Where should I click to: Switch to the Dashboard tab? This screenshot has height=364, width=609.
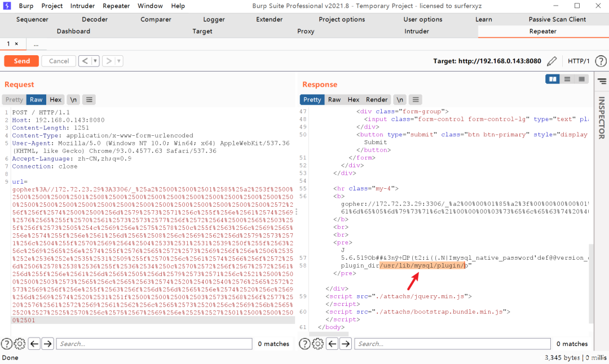(x=73, y=32)
